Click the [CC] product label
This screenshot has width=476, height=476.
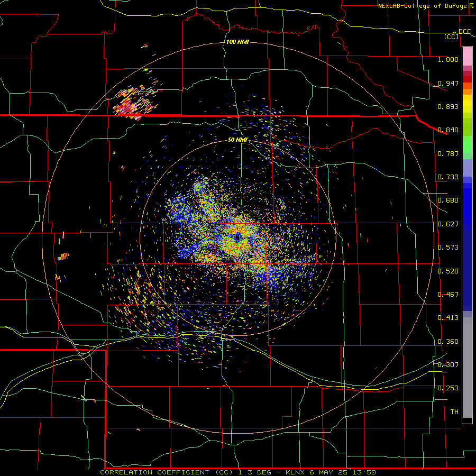point(452,36)
